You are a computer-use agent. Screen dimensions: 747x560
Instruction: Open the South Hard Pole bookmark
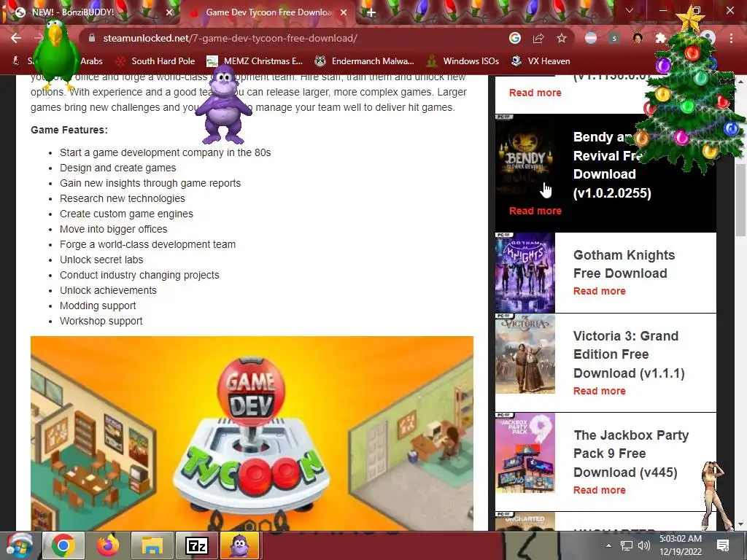coord(156,61)
